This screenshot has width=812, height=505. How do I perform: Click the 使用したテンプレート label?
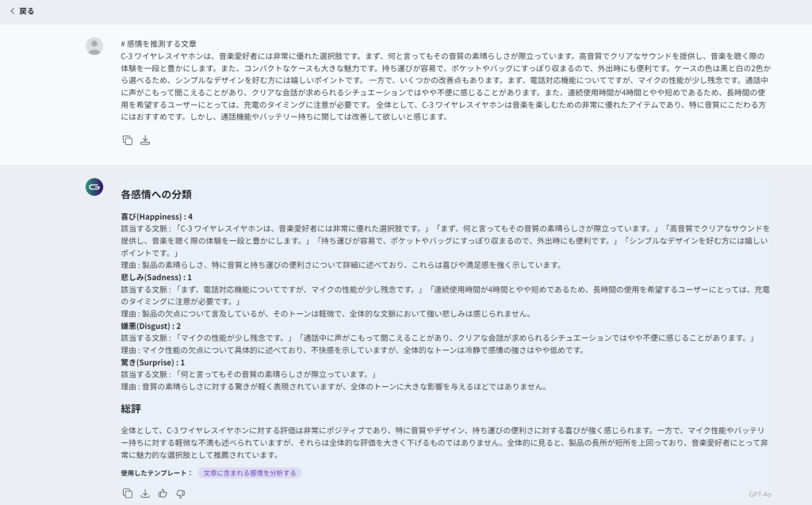pyautogui.click(x=156, y=472)
